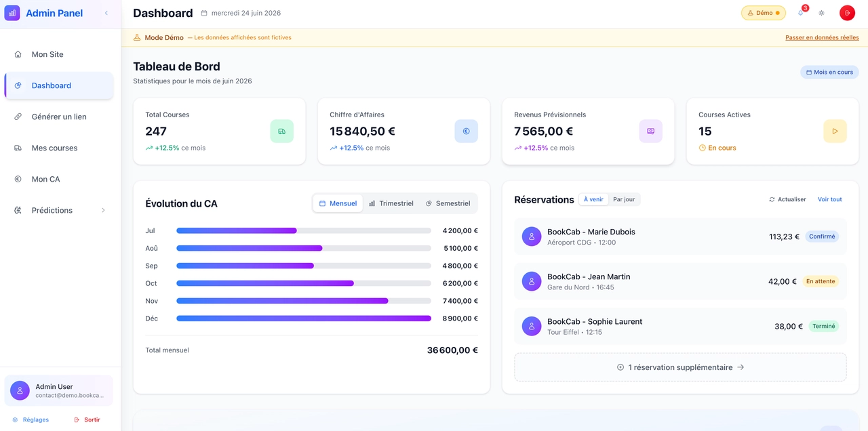868x431 pixels.
Task: Click the 8 900,00 € Déc value
Action: click(x=460, y=319)
